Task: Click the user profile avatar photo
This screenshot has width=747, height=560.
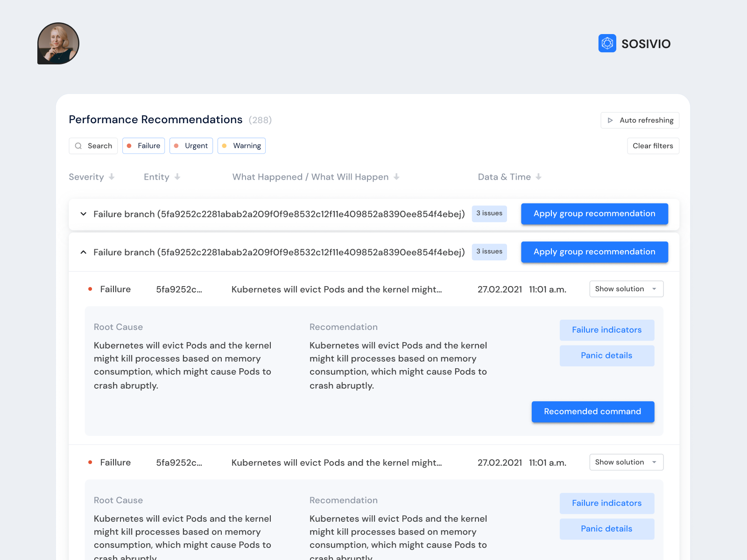Action: [x=58, y=43]
